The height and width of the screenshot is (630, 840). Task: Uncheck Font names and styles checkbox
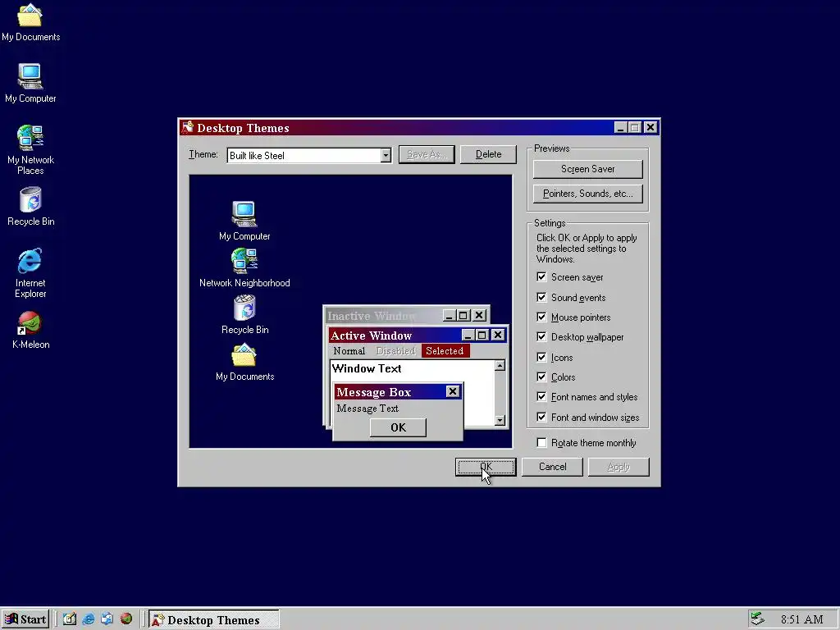pyautogui.click(x=541, y=397)
